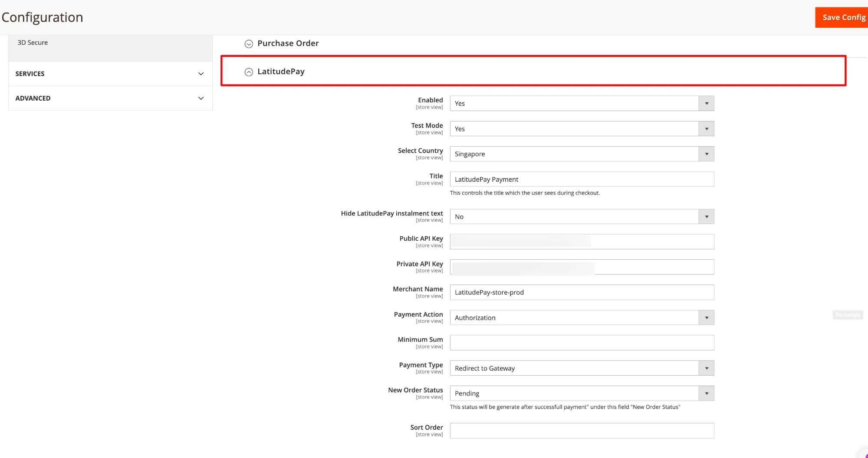
Task: Open the Payment Action dropdown
Action: pos(582,317)
